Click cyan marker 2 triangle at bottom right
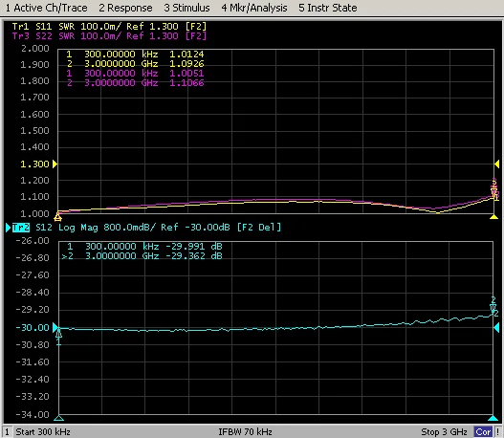The height and width of the screenshot is (438, 504). 493,418
